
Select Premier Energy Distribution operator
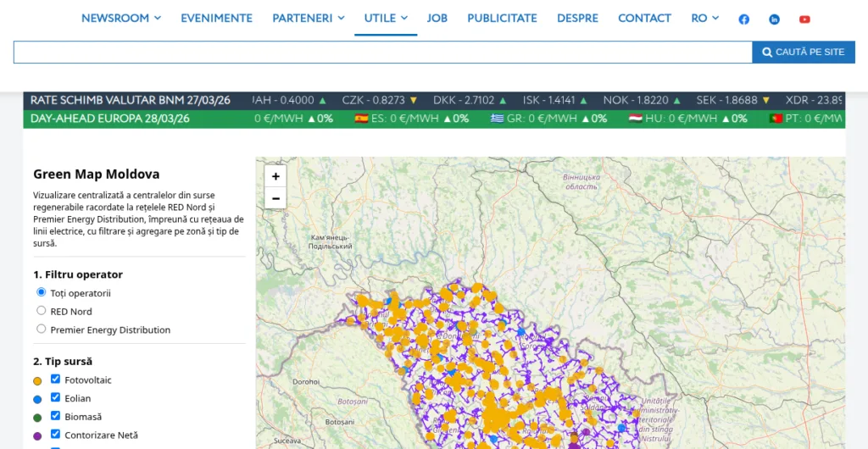(42, 329)
